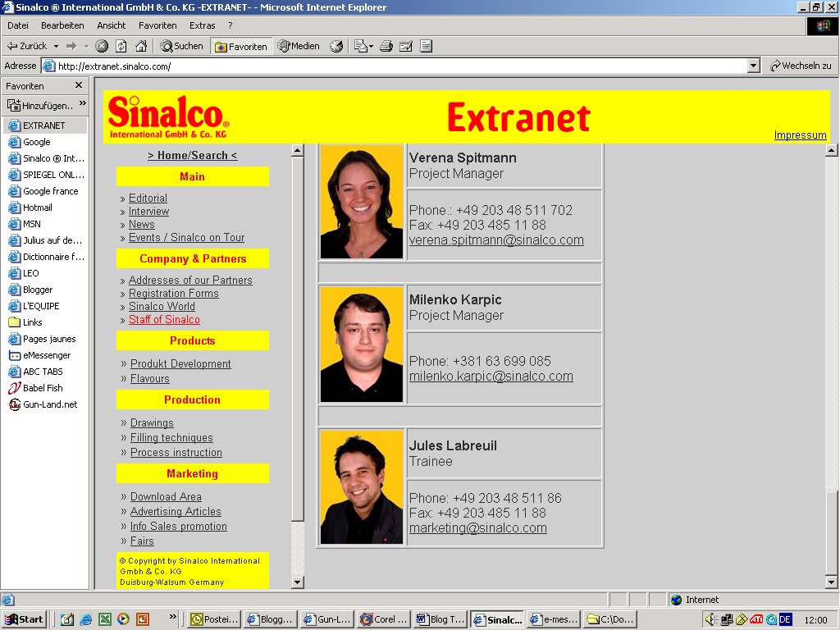Screen dimensions: 840x630
Task: Expand the Forward history dropdown arrow
Action: tap(86, 46)
